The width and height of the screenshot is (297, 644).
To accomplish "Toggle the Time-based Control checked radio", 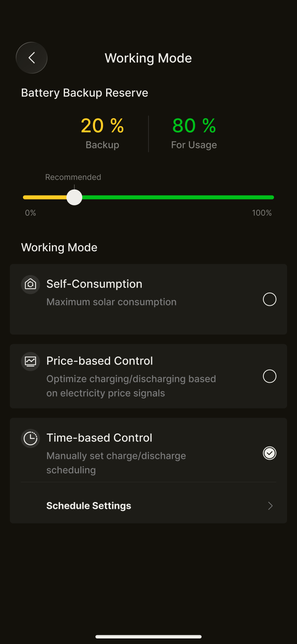I will pyautogui.click(x=270, y=453).
